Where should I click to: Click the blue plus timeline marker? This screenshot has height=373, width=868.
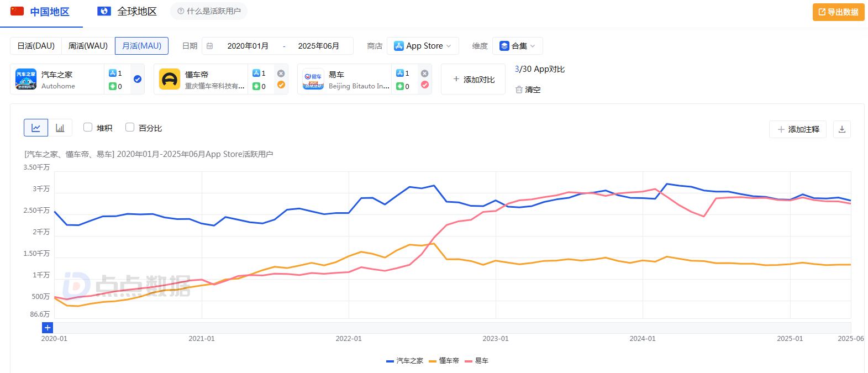point(48,328)
